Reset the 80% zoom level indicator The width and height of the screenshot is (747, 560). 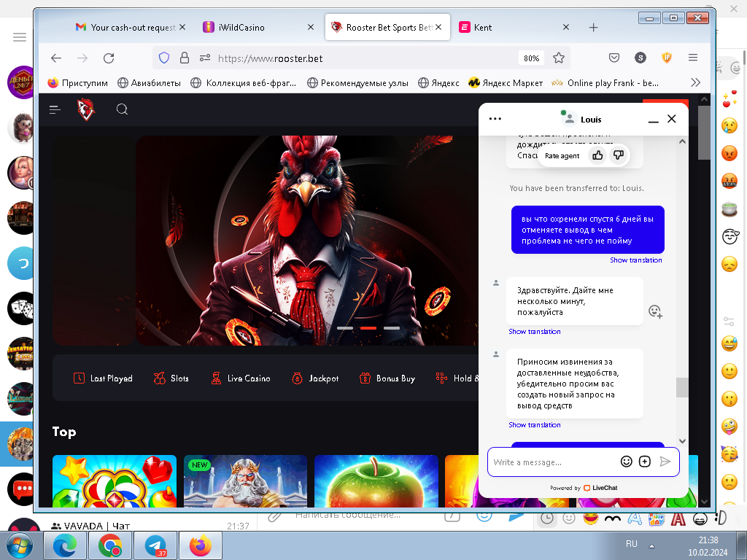[531, 58]
